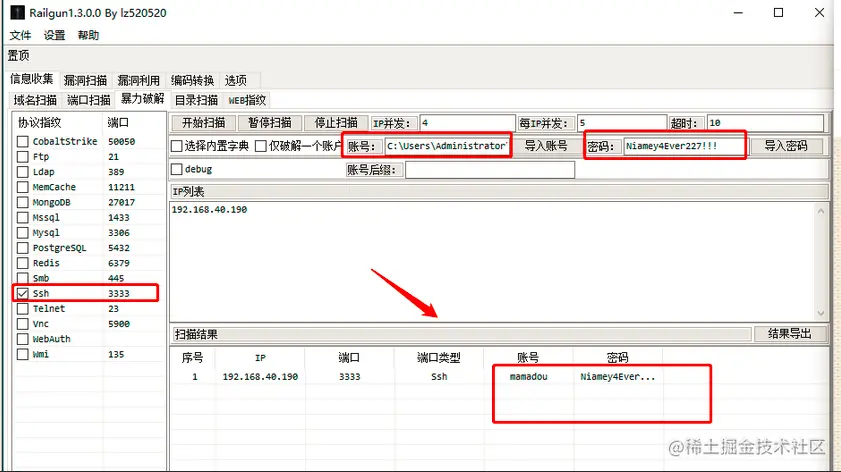Switch to the 选项 tab
Screen dimensions: 841x472
click(x=236, y=80)
